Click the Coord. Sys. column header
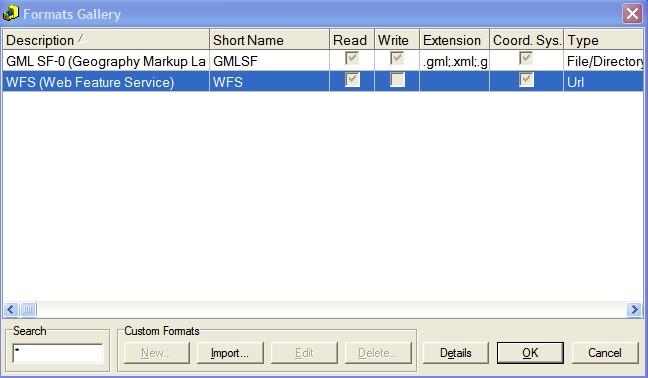This screenshot has height=378, width=648. (526, 40)
